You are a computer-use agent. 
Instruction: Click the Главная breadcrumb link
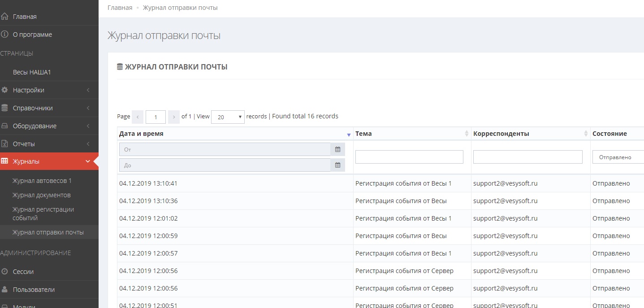coord(120,8)
